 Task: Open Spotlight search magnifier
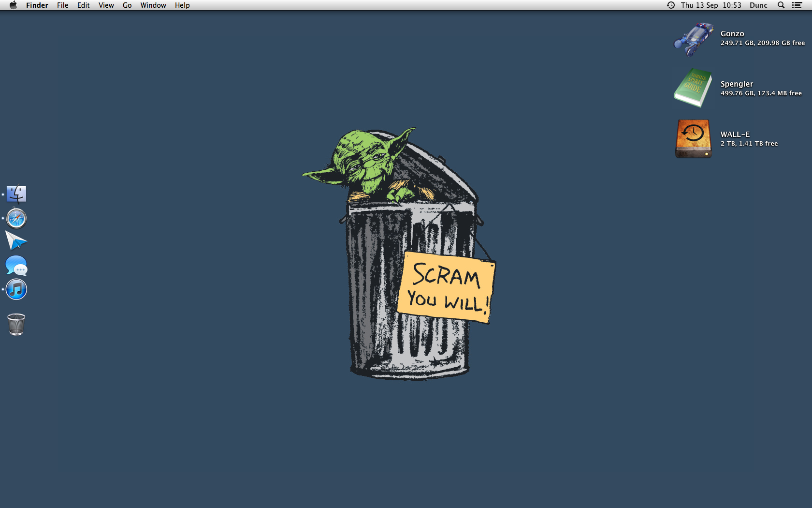point(781,5)
